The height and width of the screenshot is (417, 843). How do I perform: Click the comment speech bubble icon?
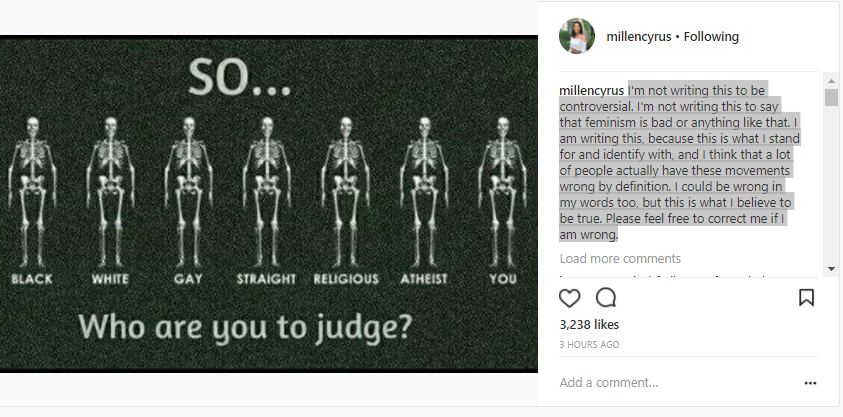point(606,297)
